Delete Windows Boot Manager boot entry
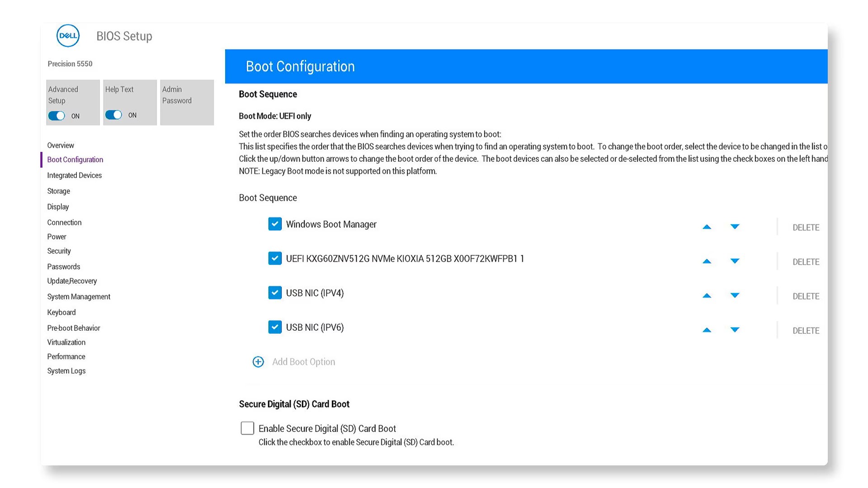The height and width of the screenshot is (488, 868). 806,227
